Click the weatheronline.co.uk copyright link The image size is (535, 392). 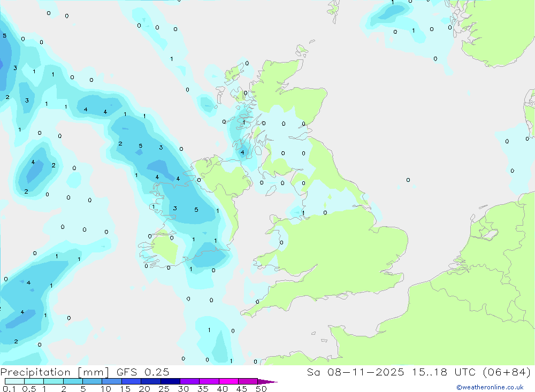(x=490, y=387)
